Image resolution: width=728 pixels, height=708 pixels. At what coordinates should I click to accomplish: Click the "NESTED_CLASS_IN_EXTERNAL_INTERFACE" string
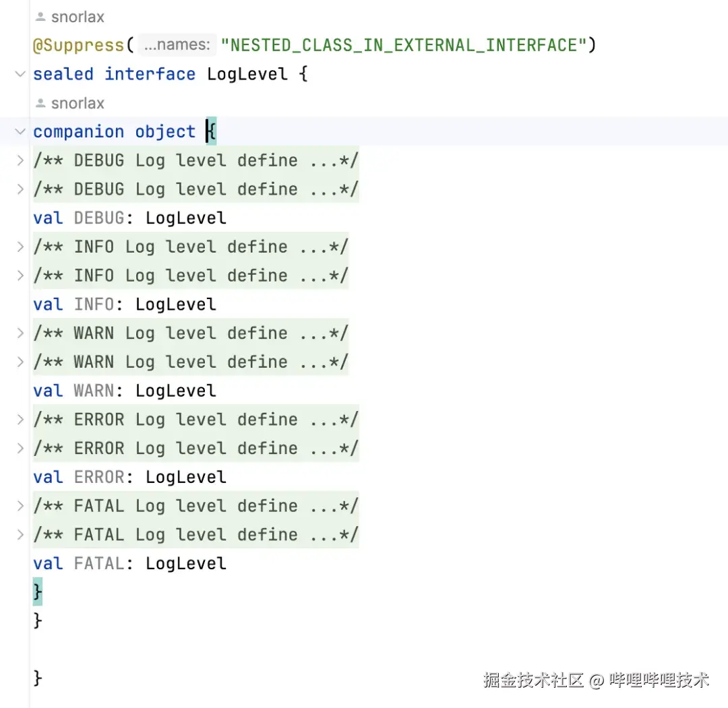(404, 45)
